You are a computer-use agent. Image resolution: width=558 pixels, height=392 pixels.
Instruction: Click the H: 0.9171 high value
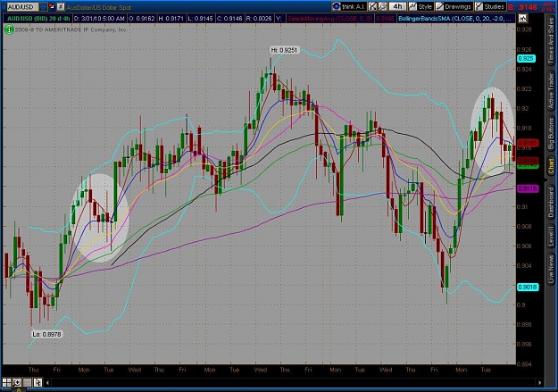[171, 18]
